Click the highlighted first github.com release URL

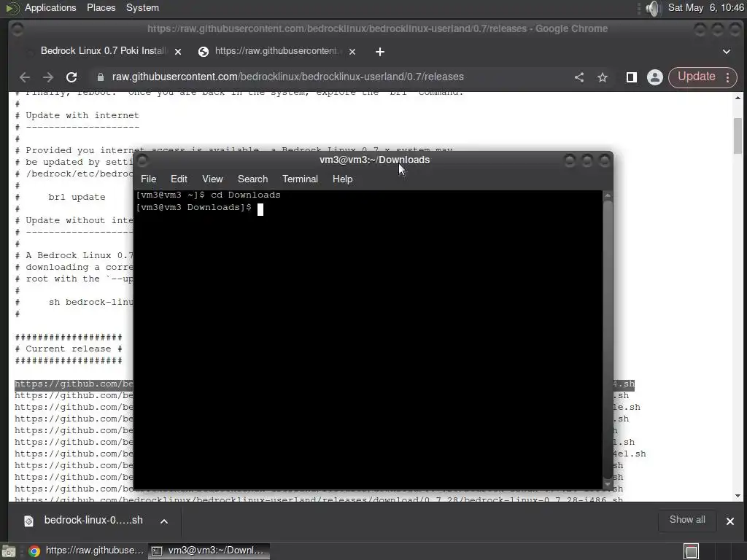pyautogui.click(x=74, y=384)
